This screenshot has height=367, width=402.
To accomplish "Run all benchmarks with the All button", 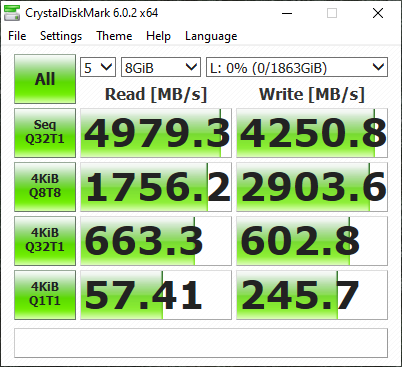I will pos(45,79).
